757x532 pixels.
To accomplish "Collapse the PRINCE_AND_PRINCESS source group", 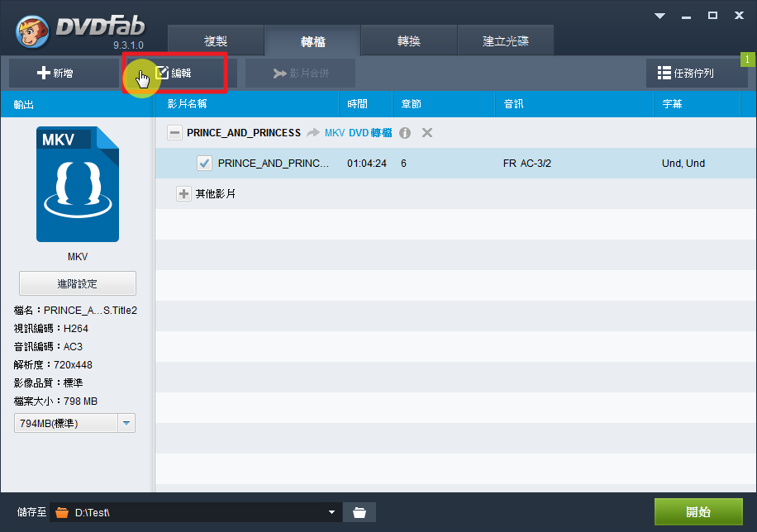I will 174,133.
